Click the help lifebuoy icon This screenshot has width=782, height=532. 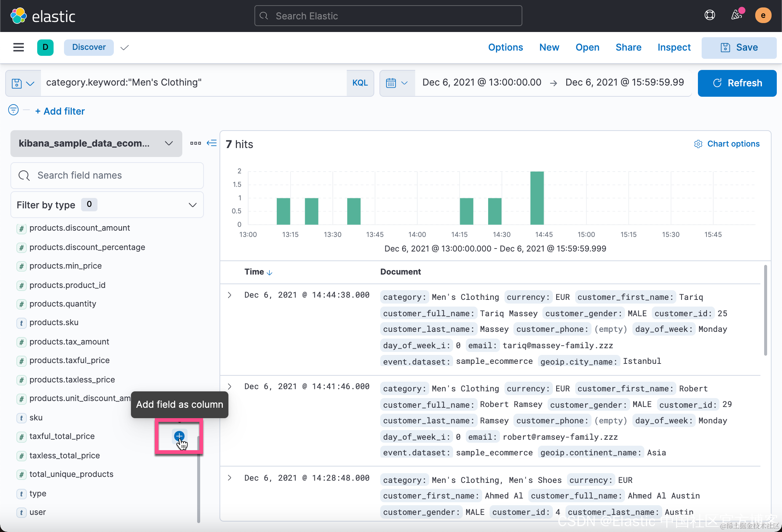(x=709, y=15)
